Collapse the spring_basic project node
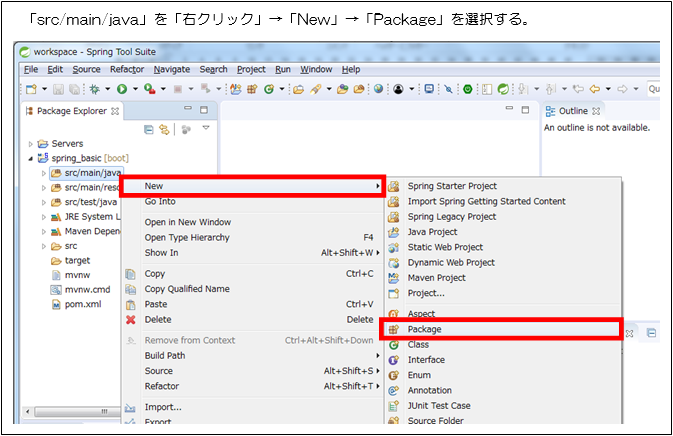The width and height of the screenshot is (673, 436). [31, 159]
